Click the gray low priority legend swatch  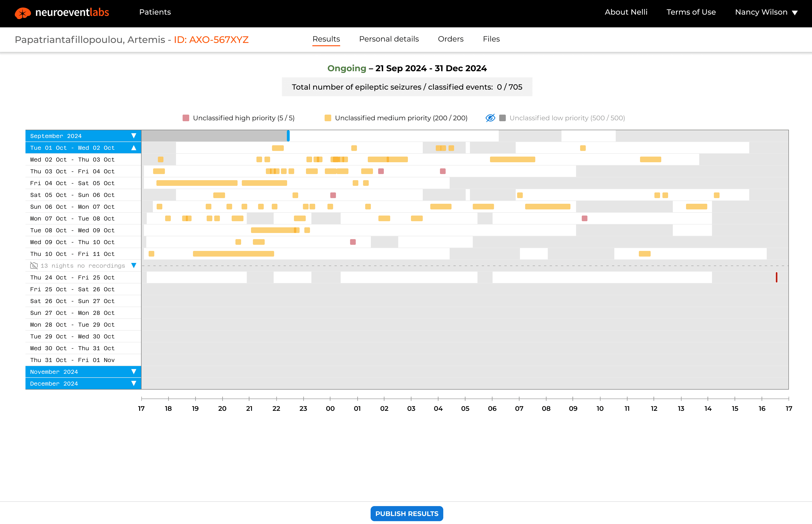click(x=502, y=118)
